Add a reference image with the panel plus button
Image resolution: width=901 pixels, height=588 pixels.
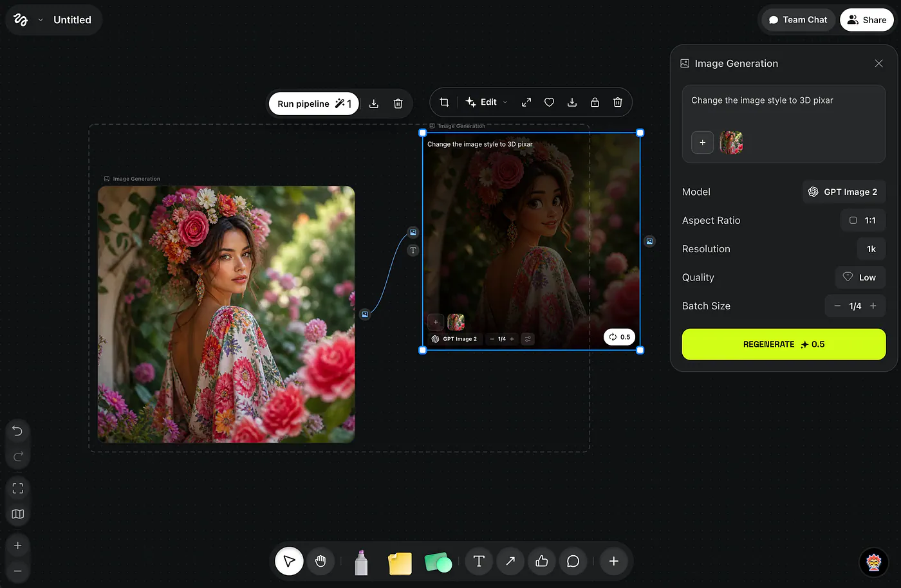click(x=703, y=142)
